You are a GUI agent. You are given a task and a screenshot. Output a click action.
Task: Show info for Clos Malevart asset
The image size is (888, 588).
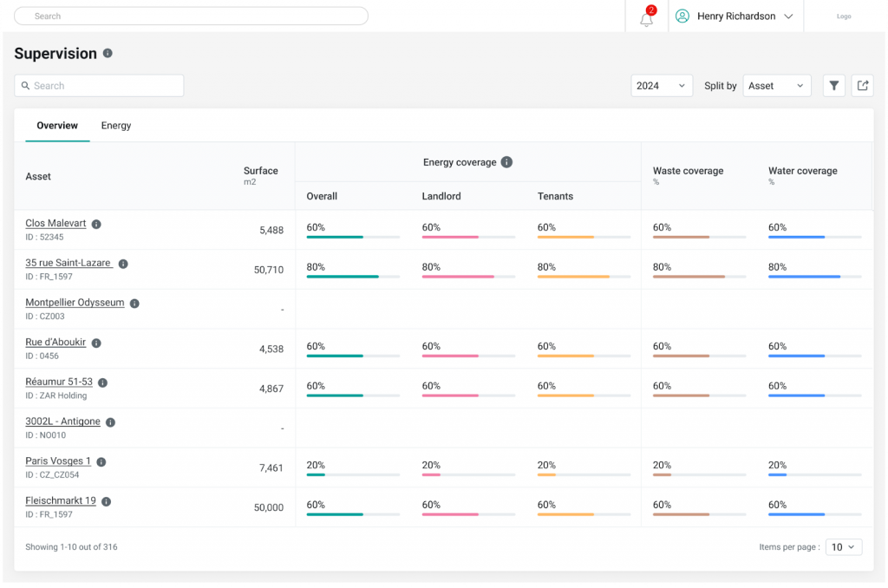96,224
